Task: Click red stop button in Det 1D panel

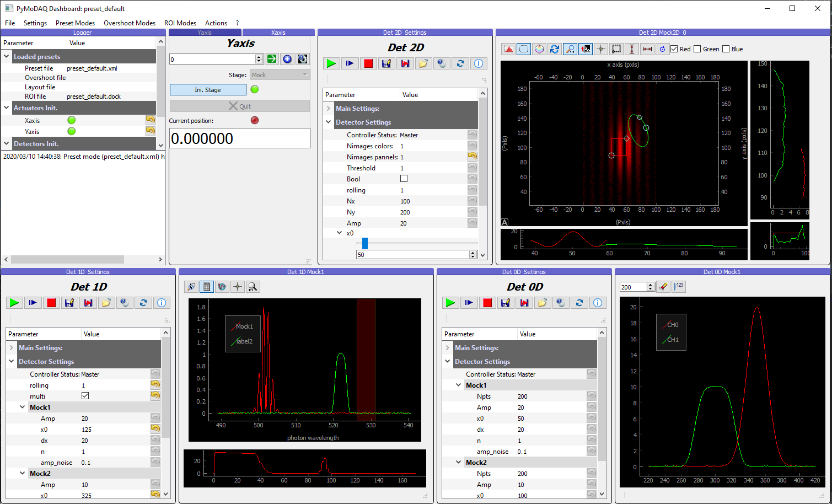Action: [x=51, y=303]
